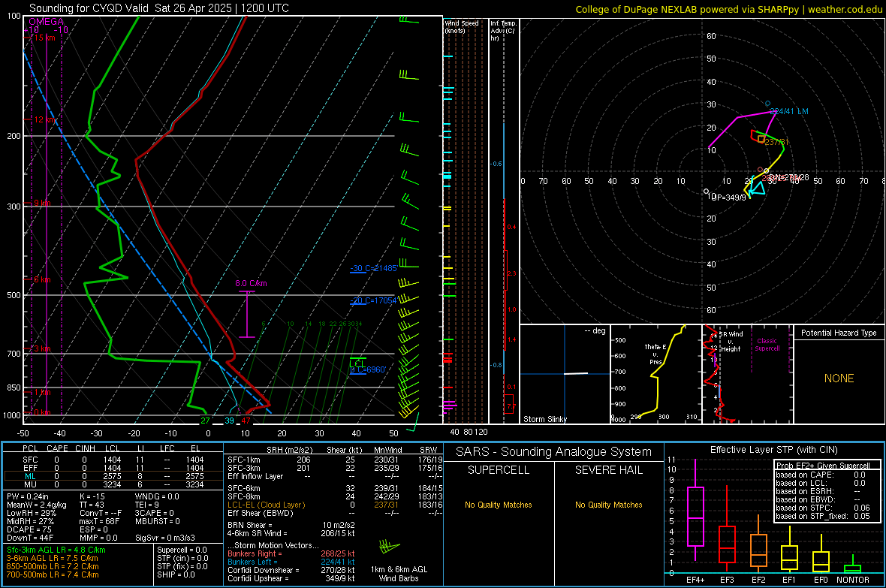The width and height of the screenshot is (886, 588).
Task: Click the 'Effective Layer STP (with CIN)' title
Action: tap(773, 450)
